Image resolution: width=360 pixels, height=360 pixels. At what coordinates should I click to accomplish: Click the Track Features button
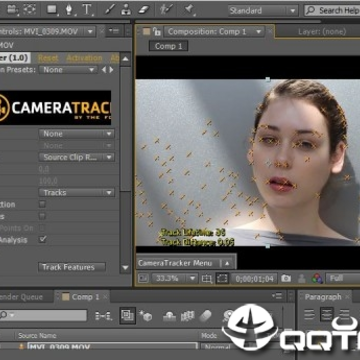click(x=72, y=267)
